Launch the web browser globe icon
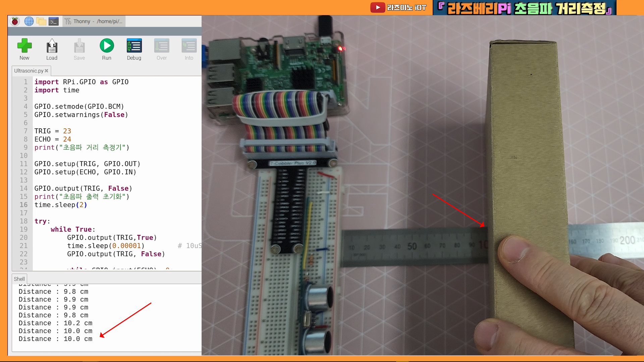This screenshot has width=644, height=362. (29, 21)
